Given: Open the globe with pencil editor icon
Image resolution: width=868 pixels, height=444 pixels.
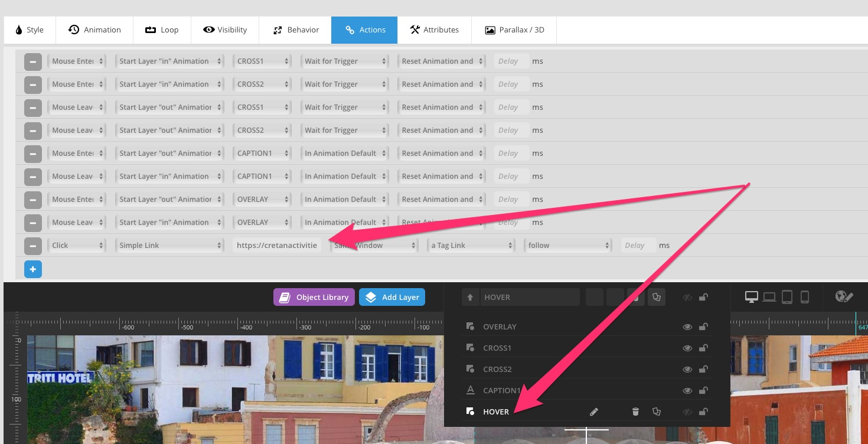Looking at the screenshot, I should tap(844, 296).
